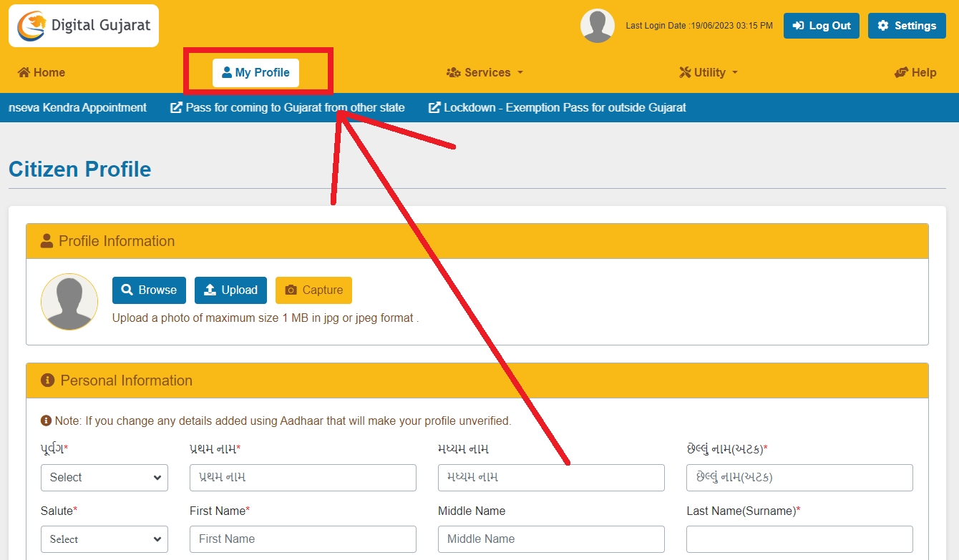Click the tools icon beside Utility

tap(685, 72)
